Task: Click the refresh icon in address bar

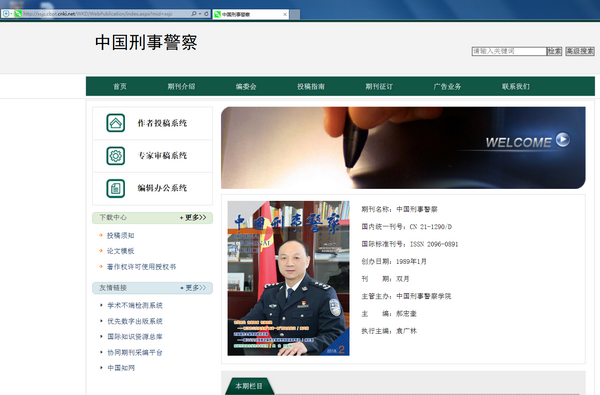Action: pyautogui.click(x=206, y=14)
